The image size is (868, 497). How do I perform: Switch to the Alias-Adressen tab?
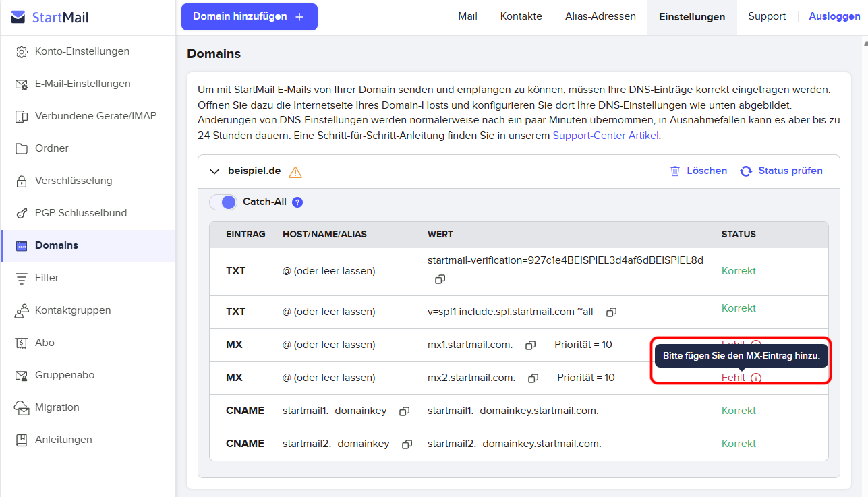600,16
